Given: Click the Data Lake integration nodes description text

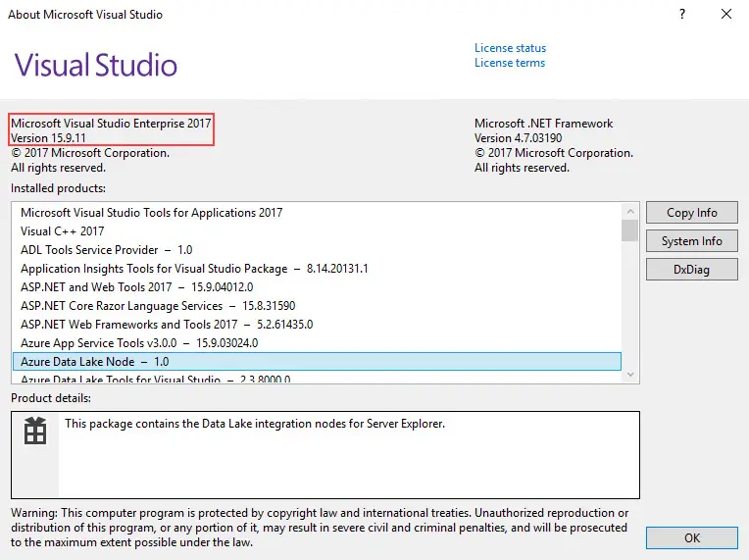Looking at the screenshot, I should pyautogui.click(x=255, y=424).
